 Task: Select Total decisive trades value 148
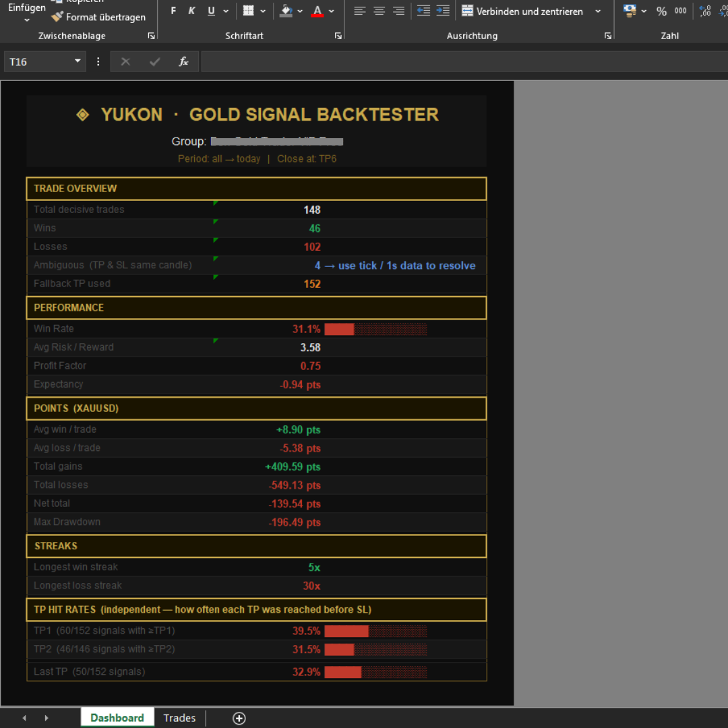(x=312, y=210)
